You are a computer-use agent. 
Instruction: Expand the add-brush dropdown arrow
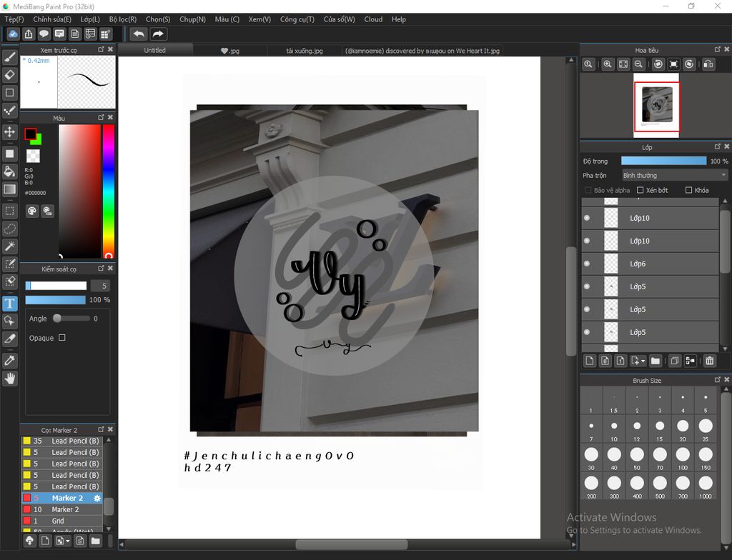(68, 541)
